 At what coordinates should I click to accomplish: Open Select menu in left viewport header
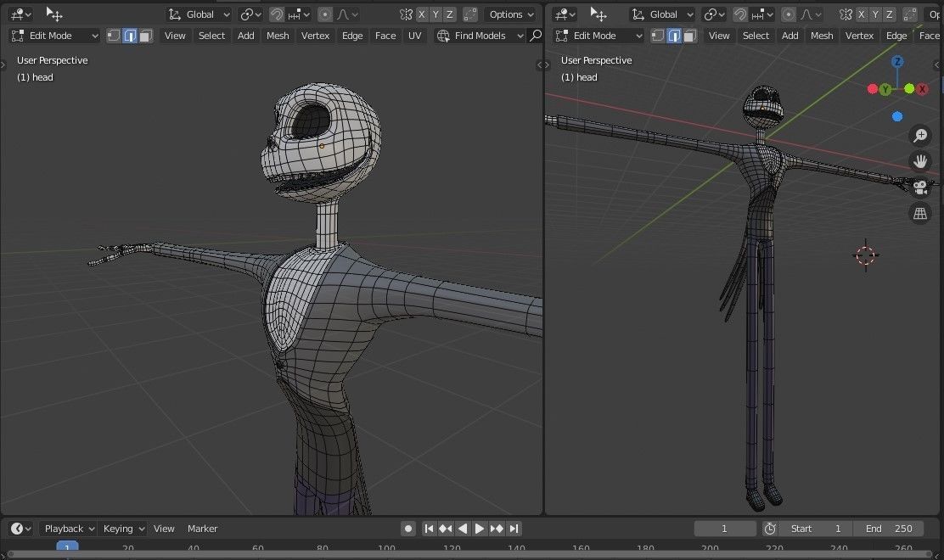click(211, 36)
